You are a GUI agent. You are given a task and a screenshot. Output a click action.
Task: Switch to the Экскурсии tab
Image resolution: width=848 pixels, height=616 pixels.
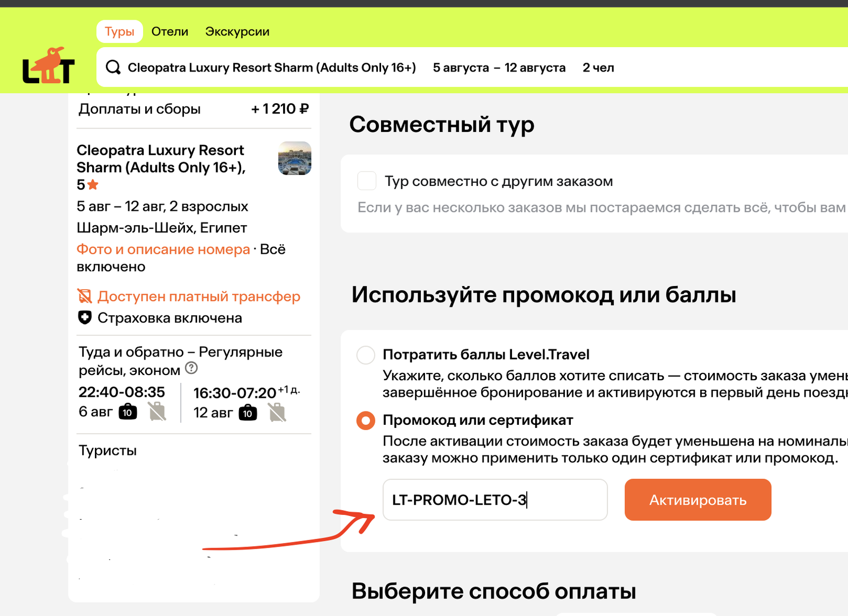237,32
